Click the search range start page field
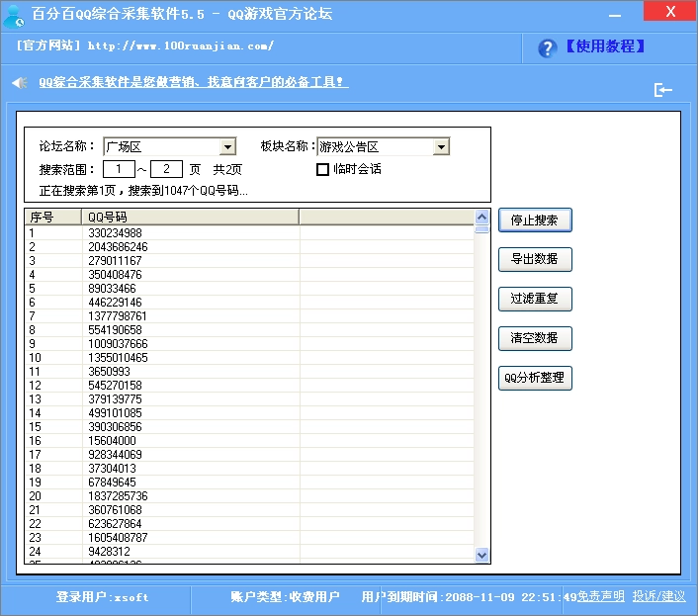This screenshot has height=616, width=698. [x=119, y=169]
